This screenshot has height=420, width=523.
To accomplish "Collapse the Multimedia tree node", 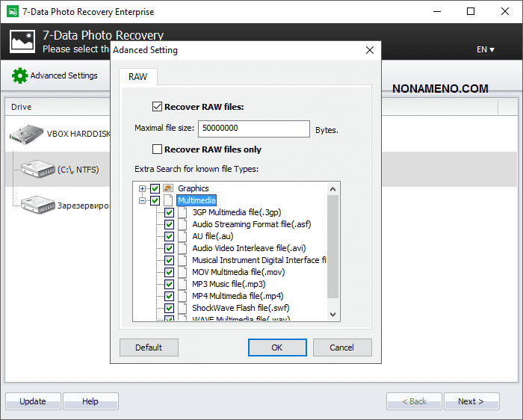I will (x=142, y=200).
